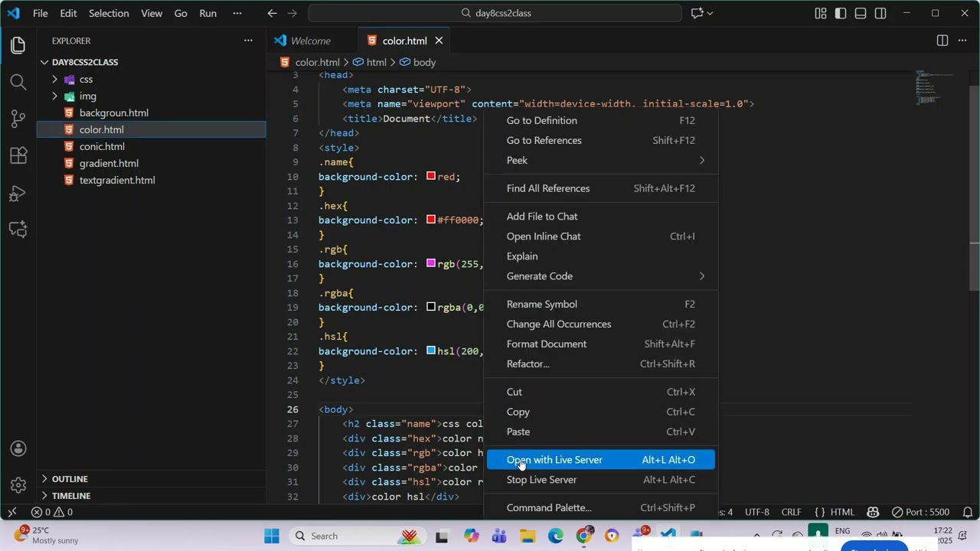Click the red color swatch in the .name rule
The width and height of the screenshot is (980, 551).
pyautogui.click(x=431, y=176)
